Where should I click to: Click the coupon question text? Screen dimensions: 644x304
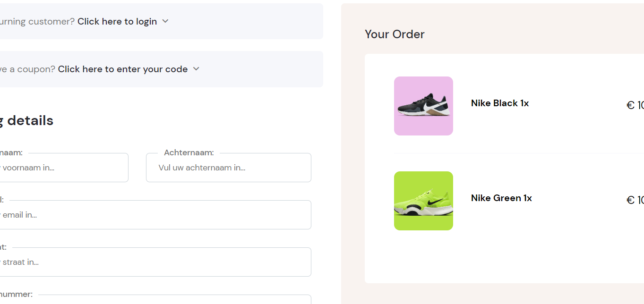pos(27,69)
